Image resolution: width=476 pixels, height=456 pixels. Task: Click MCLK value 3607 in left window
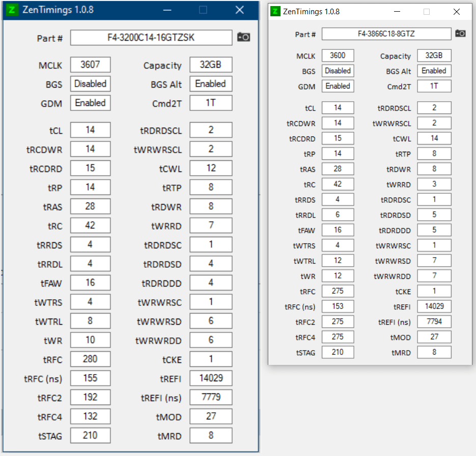[x=90, y=65]
